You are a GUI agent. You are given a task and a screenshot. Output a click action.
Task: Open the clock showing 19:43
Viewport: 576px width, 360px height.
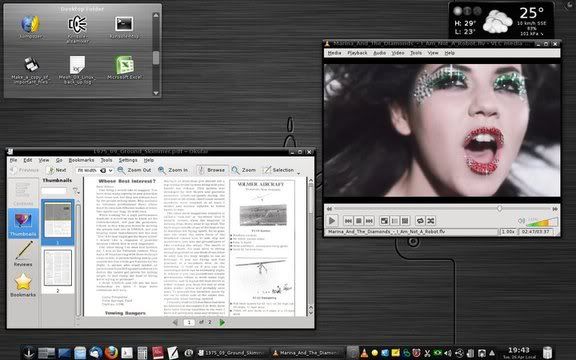point(519,353)
